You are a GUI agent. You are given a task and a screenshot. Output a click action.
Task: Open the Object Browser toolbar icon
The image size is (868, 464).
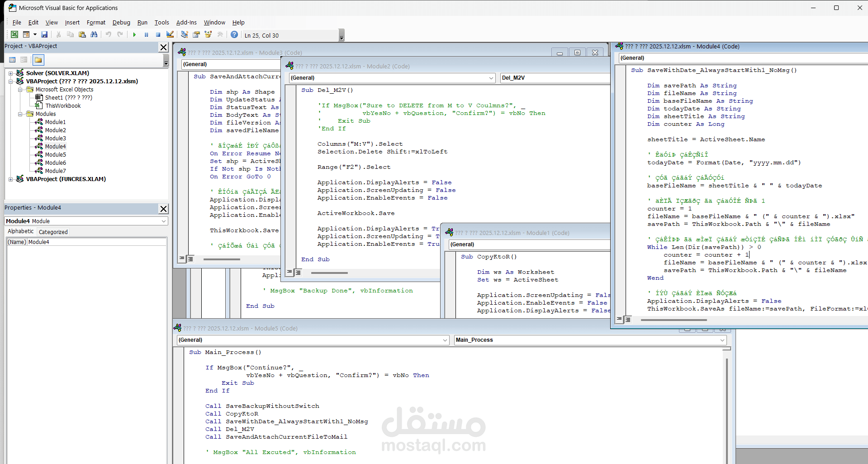(208, 34)
